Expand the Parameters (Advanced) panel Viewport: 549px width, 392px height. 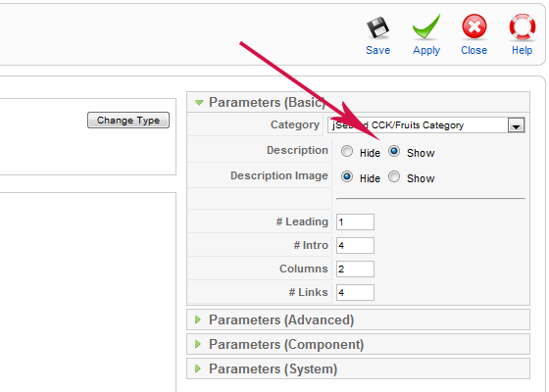(198, 319)
